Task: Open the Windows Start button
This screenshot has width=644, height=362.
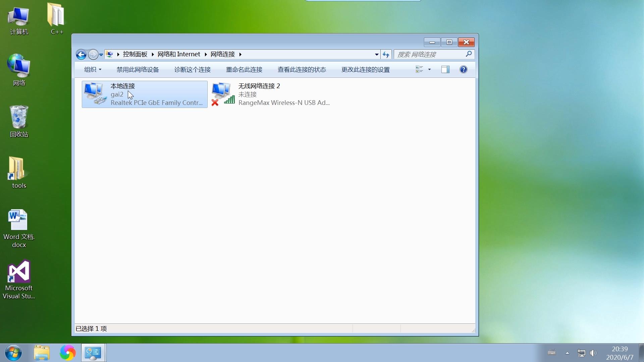Action: click(13, 353)
